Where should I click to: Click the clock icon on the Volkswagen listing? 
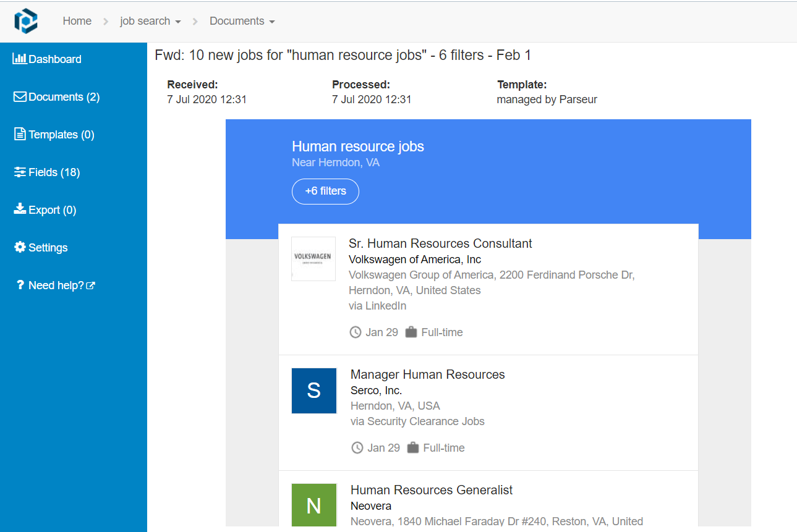(356, 332)
